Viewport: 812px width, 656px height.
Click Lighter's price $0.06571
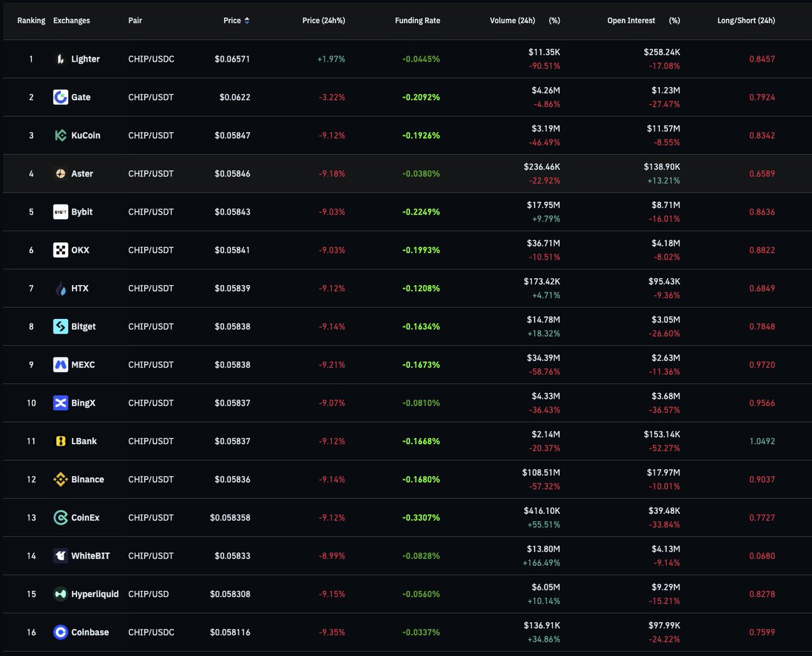[233, 59]
